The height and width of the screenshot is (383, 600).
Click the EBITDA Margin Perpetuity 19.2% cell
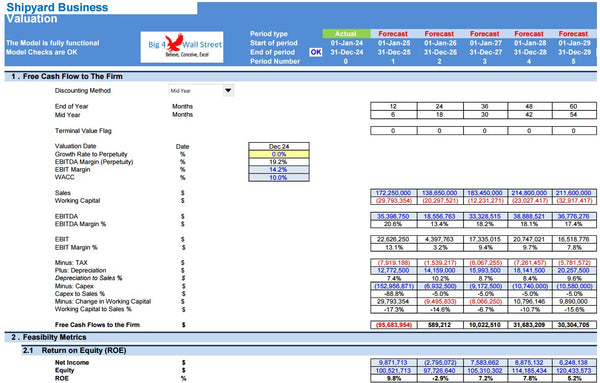pyautogui.click(x=279, y=162)
